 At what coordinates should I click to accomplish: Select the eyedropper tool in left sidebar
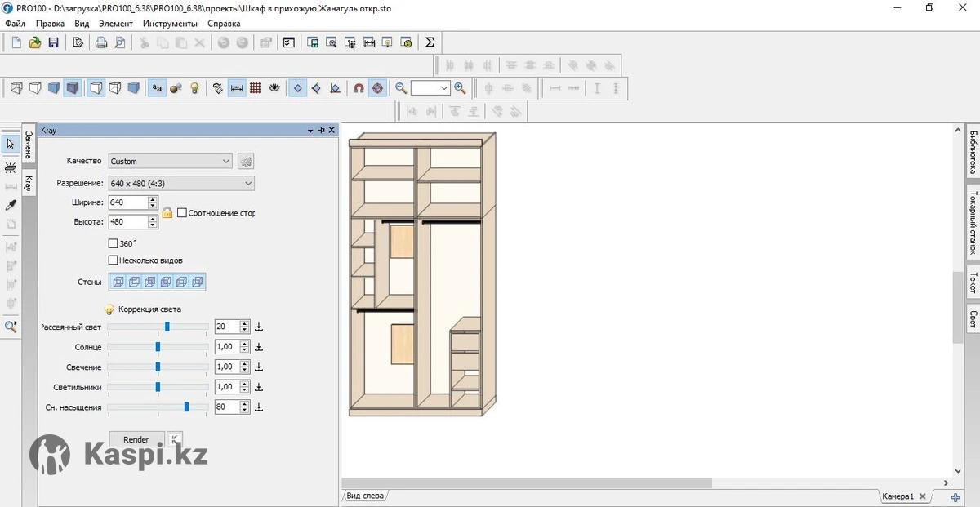pyautogui.click(x=11, y=205)
